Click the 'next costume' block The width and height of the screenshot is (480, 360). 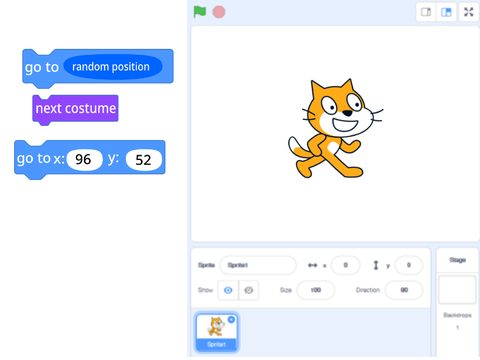click(75, 109)
